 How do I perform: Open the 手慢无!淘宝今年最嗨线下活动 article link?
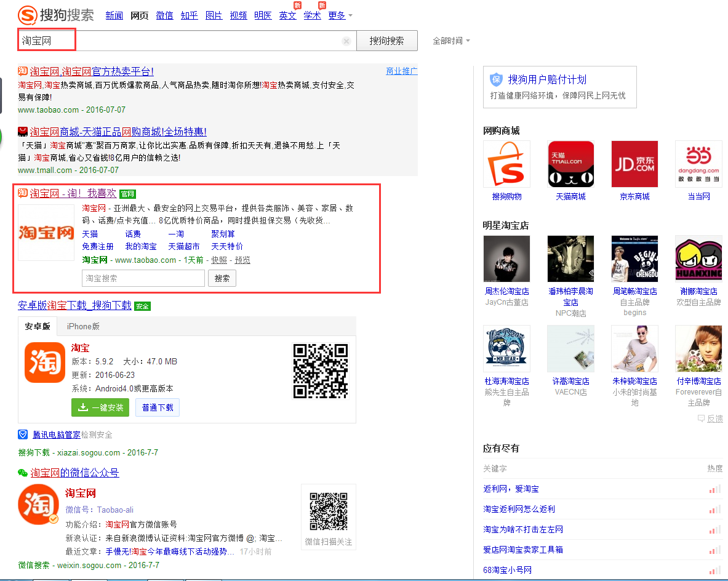point(169,551)
